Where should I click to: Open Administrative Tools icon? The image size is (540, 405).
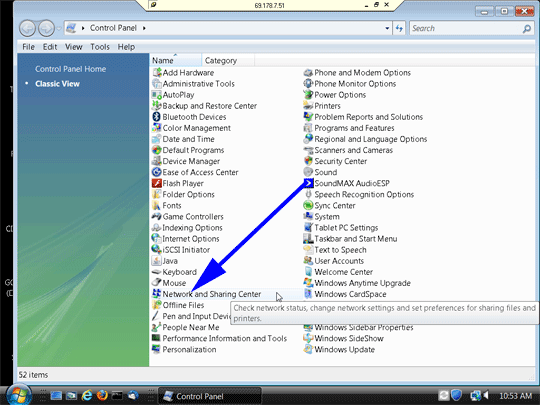(157, 84)
